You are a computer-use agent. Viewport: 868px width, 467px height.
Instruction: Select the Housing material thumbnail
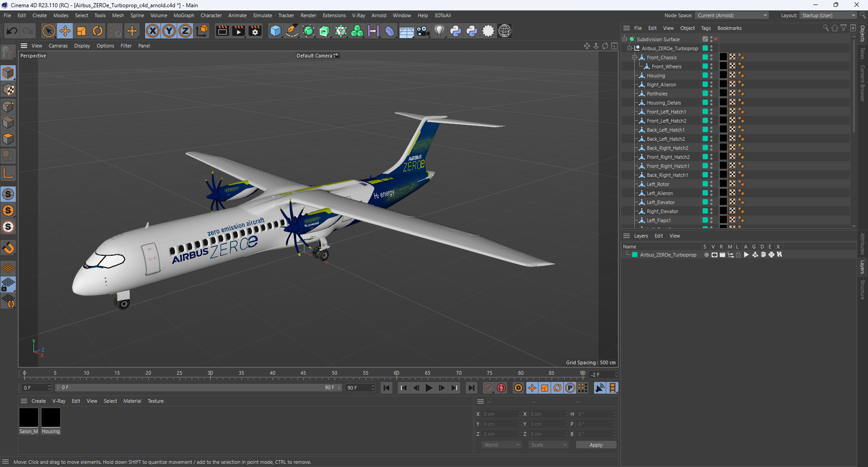point(51,417)
